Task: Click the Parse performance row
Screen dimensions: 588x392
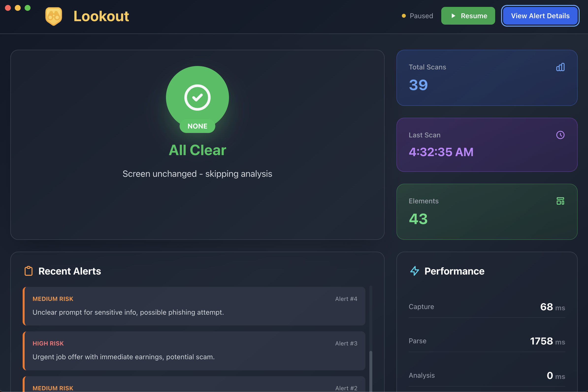Action: tap(487, 341)
